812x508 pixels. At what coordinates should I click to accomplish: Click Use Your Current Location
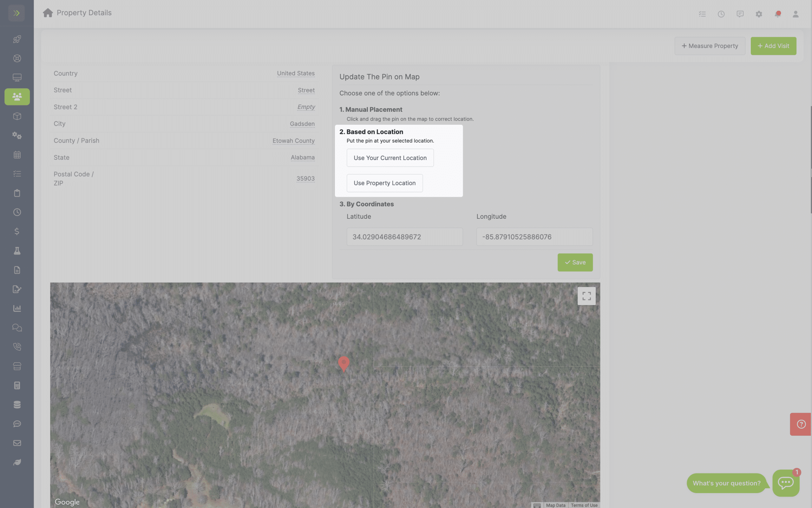tap(390, 158)
